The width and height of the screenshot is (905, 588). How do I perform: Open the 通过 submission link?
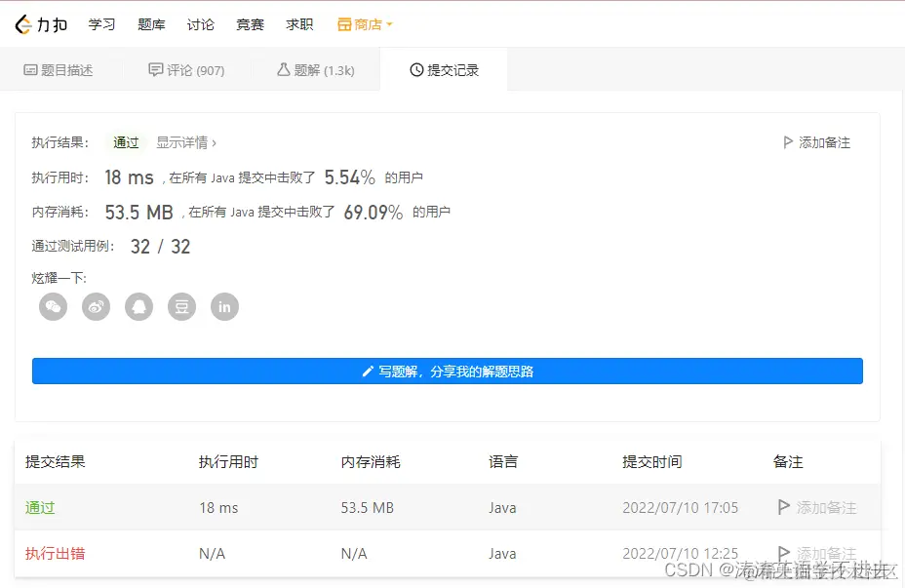pyautogui.click(x=39, y=507)
